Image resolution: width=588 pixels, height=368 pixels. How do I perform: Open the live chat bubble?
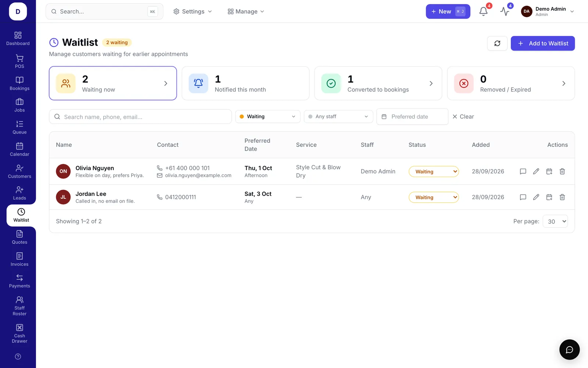pos(569,350)
